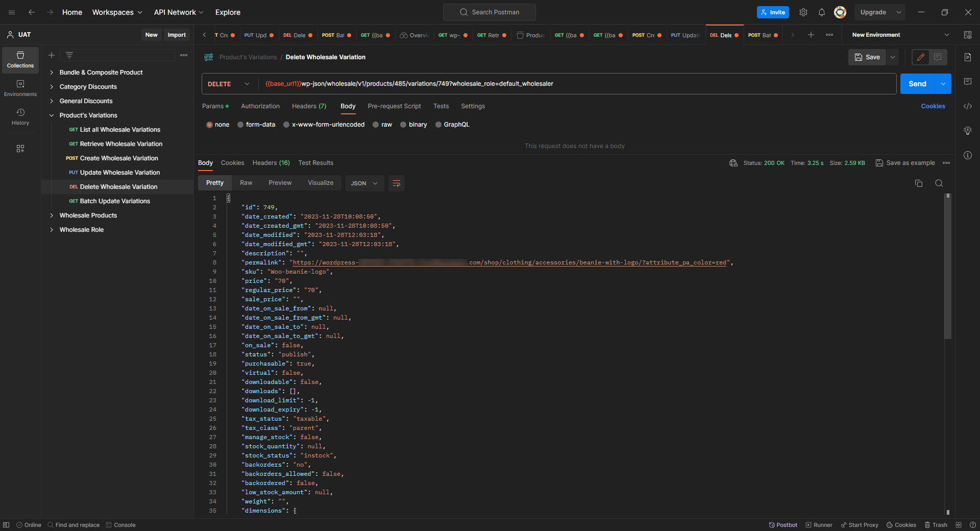Click the Save button
The image size is (980, 531).
tap(867, 57)
